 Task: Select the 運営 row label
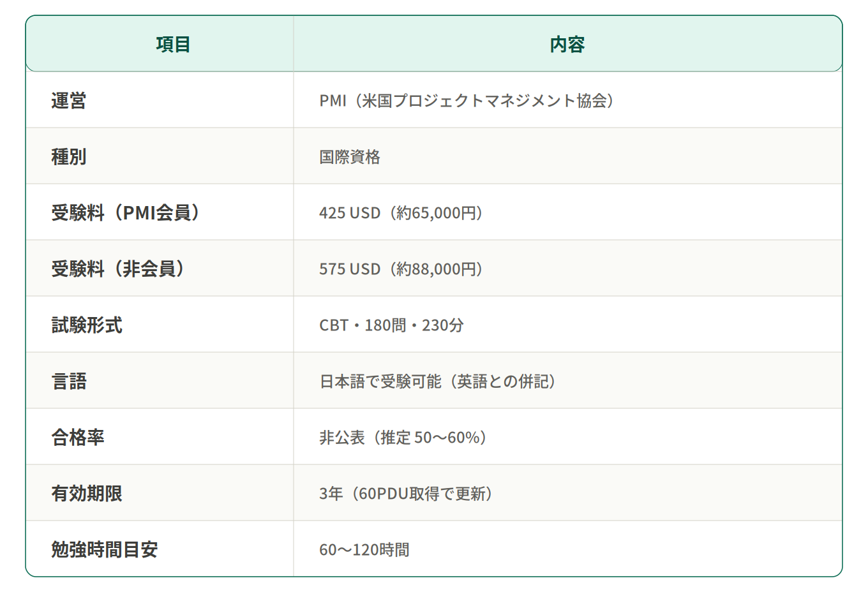(x=69, y=100)
